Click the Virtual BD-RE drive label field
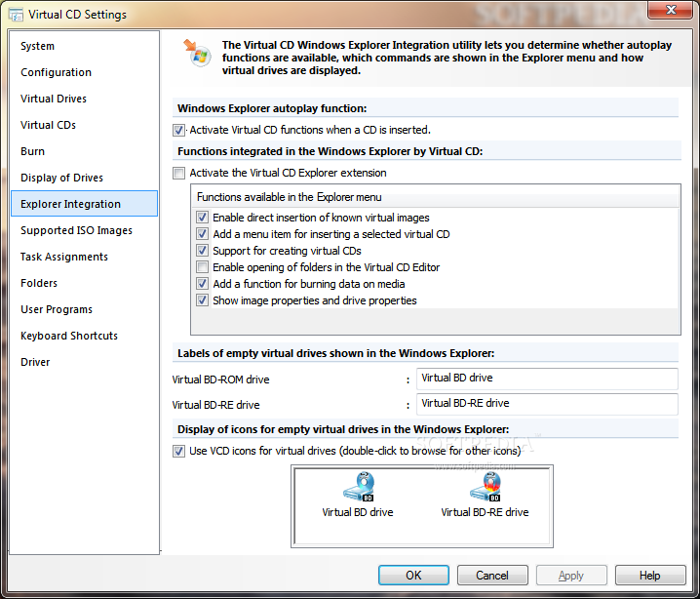The height and width of the screenshot is (599, 700). (x=547, y=404)
